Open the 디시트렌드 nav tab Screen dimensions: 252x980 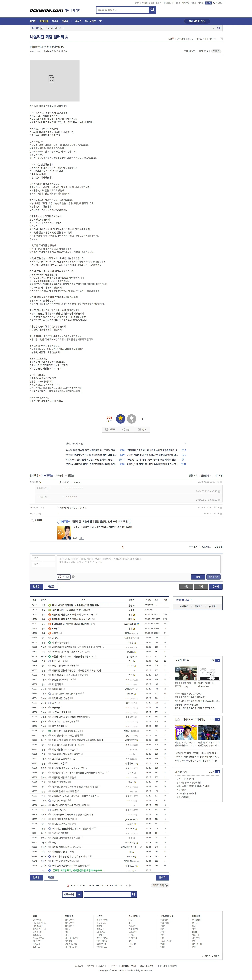(90, 21)
